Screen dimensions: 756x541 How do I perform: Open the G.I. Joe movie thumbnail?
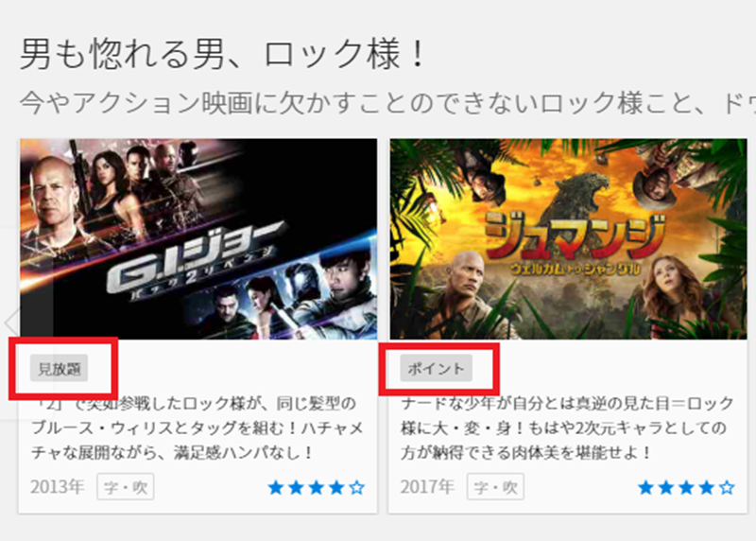(198, 239)
